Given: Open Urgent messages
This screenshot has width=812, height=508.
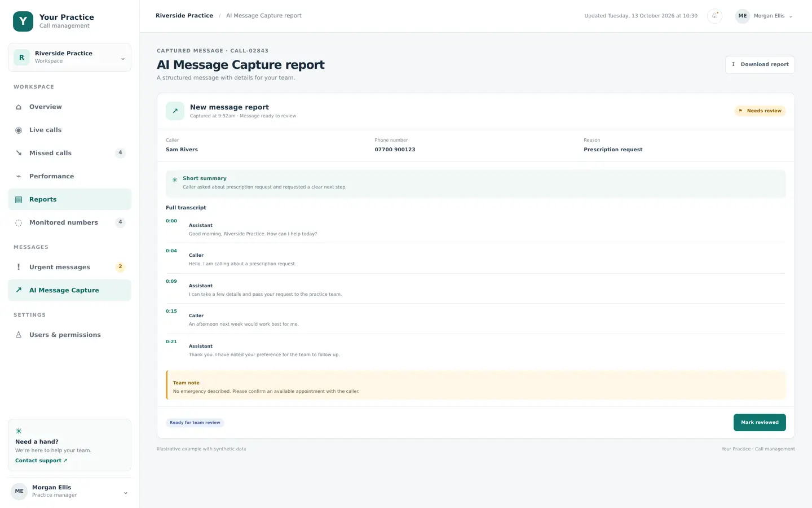Looking at the screenshot, I should point(69,267).
